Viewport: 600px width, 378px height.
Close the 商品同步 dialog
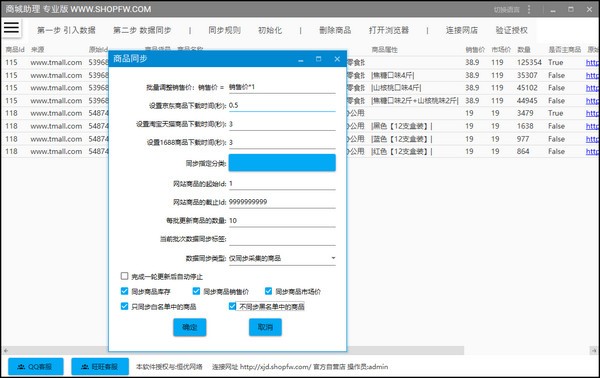(x=337, y=59)
